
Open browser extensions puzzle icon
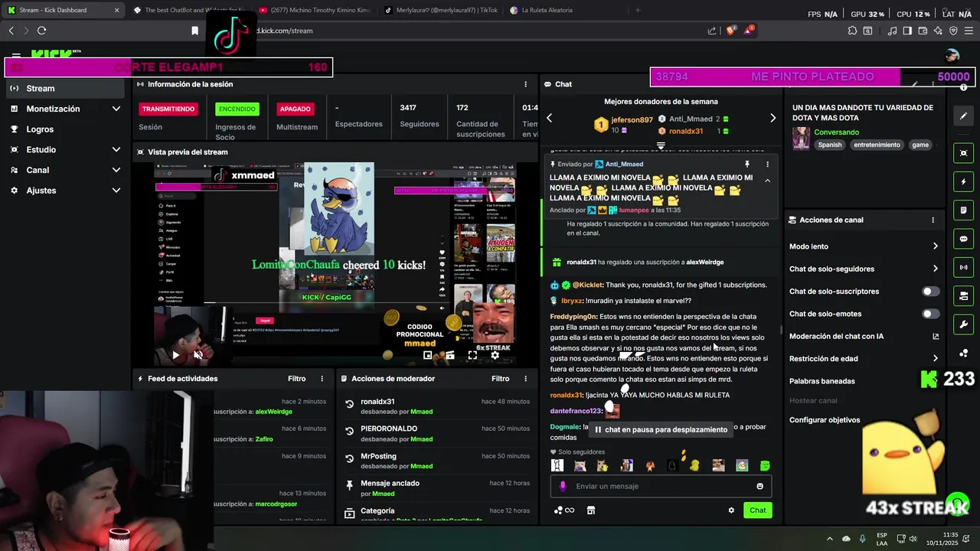852,31
